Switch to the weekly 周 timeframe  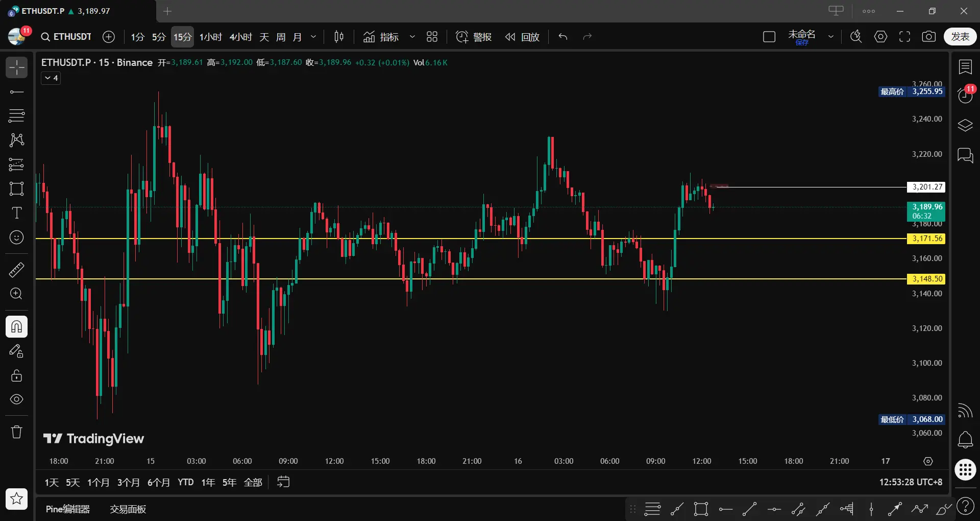281,37
